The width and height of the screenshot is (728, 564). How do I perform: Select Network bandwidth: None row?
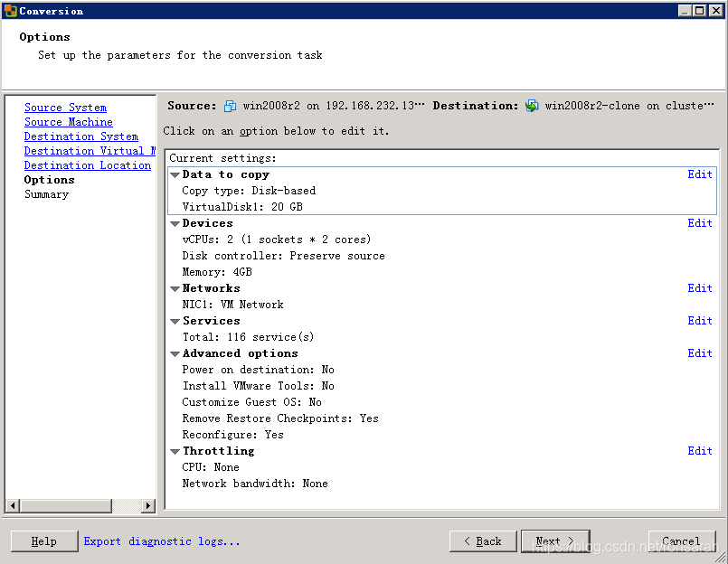pos(255,484)
